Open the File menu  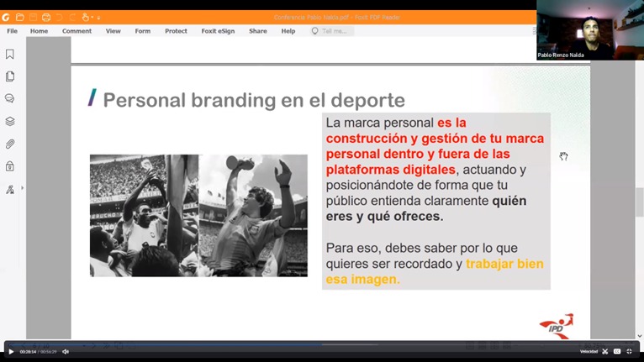(12, 31)
